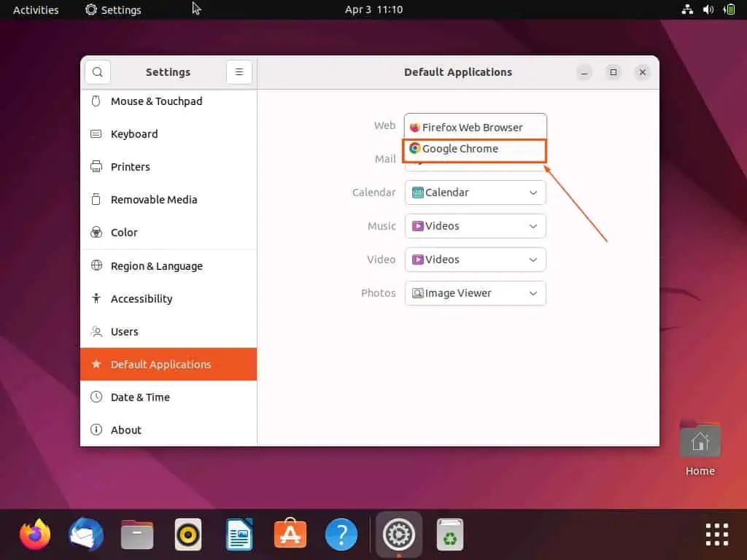Expand the Music default app dropdown
Image resolution: width=747 pixels, height=560 pixels.
[x=475, y=226]
